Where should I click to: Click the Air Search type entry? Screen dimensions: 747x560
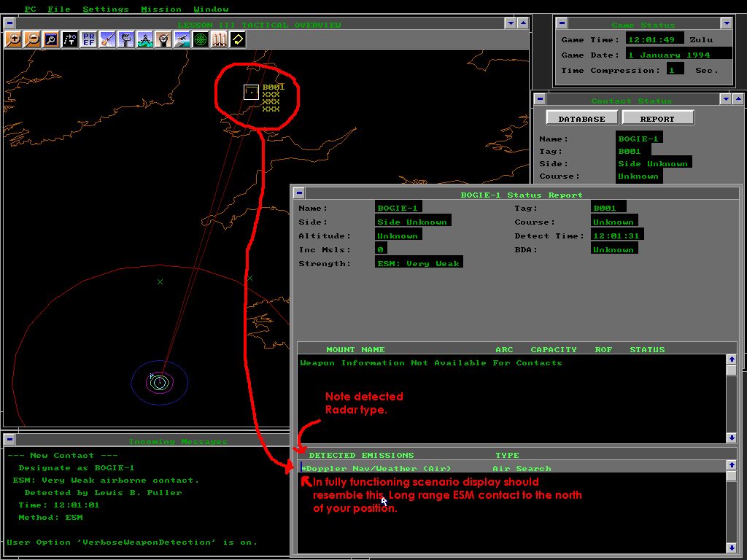point(522,469)
